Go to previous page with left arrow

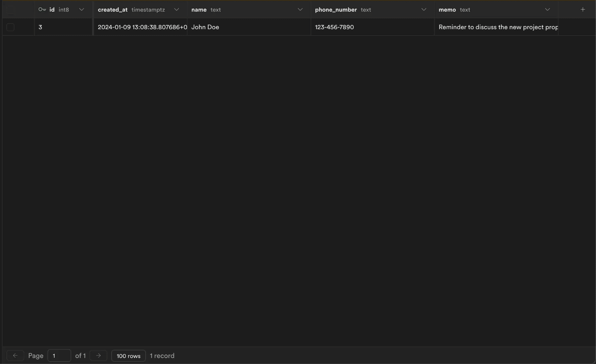[x=15, y=355]
